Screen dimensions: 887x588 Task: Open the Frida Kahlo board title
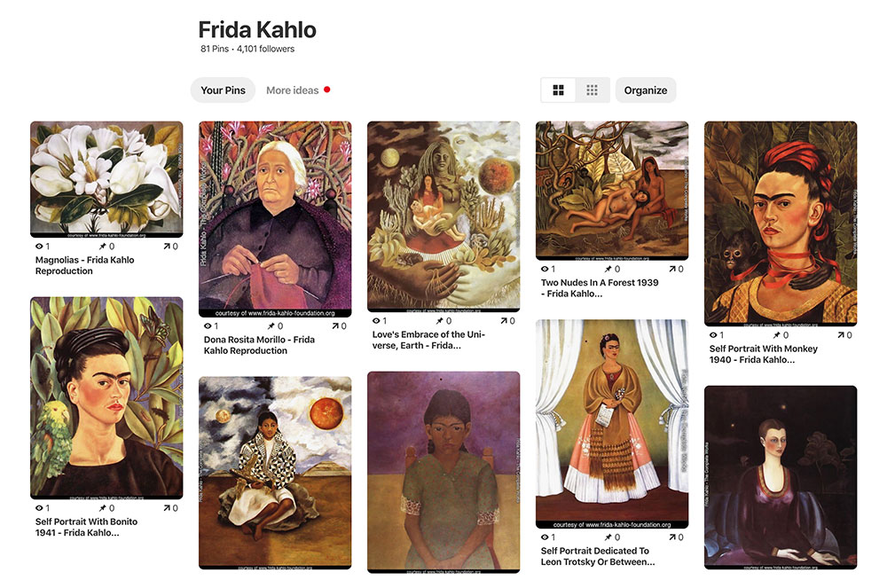pyautogui.click(x=257, y=29)
